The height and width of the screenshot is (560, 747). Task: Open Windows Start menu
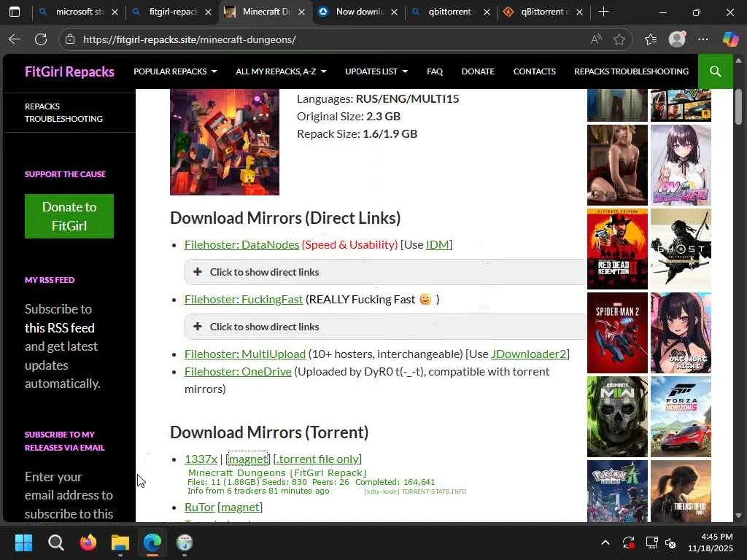click(23, 542)
